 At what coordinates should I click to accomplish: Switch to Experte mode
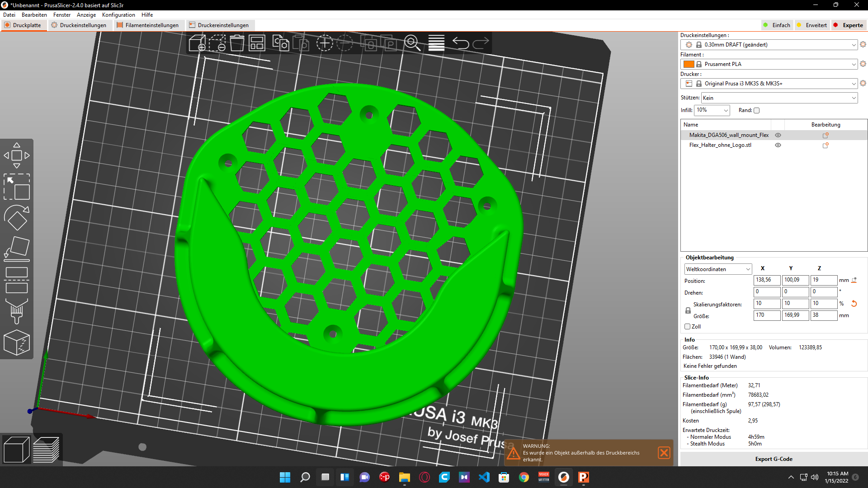(849, 25)
